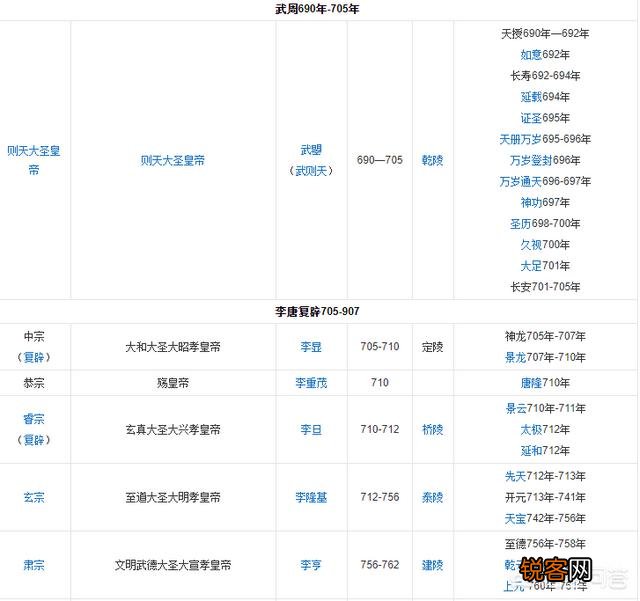Screen dimensions: 640x601
Task: Select the 开元713年-741年 era text
Action: click(545, 497)
